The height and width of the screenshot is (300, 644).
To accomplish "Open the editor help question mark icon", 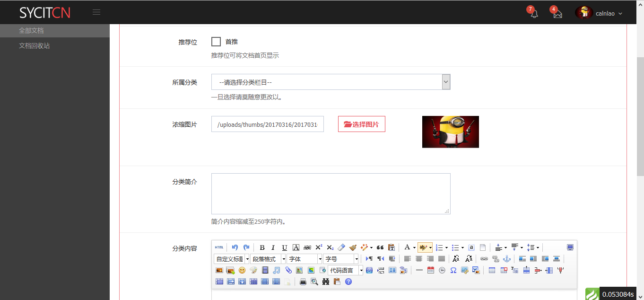I will [348, 282].
